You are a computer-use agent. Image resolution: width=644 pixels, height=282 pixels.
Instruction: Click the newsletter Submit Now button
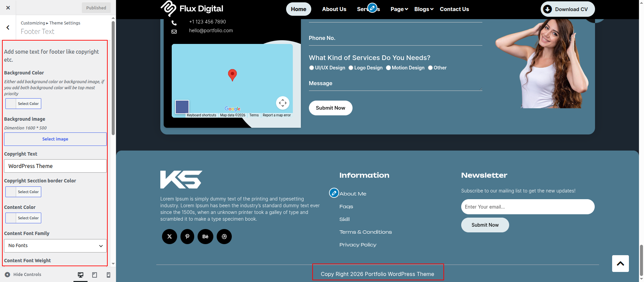click(x=485, y=225)
